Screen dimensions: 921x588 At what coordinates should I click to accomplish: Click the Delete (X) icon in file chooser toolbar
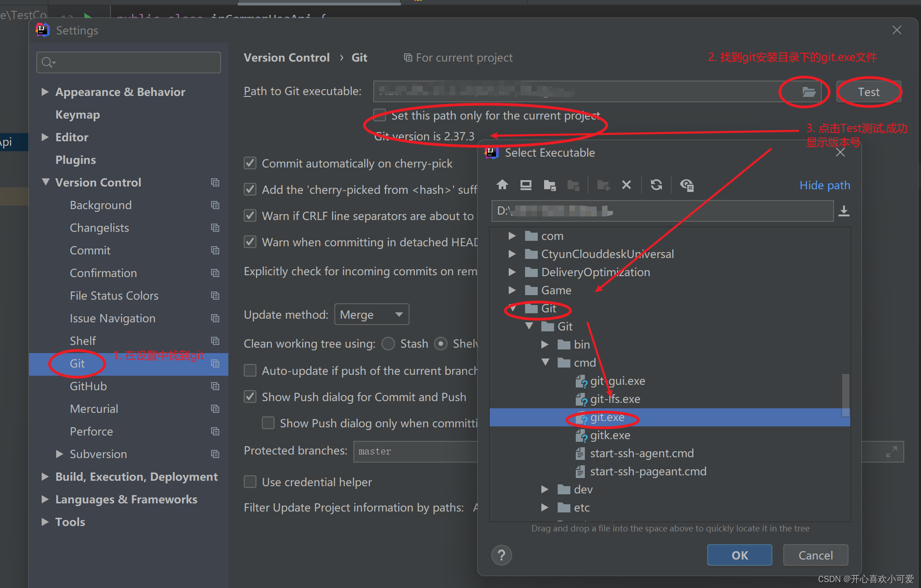[x=626, y=185]
